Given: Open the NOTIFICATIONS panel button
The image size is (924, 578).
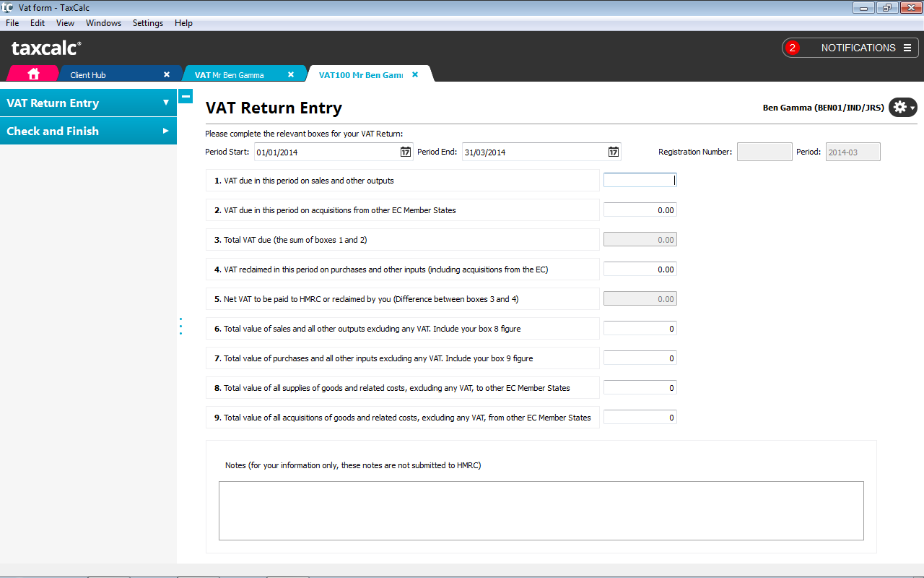Looking at the screenshot, I should [x=850, y=48].
